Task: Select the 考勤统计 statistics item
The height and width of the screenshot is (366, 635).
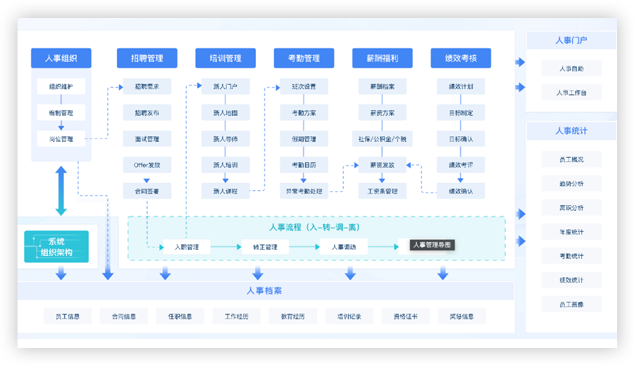Action: point(571,256)
